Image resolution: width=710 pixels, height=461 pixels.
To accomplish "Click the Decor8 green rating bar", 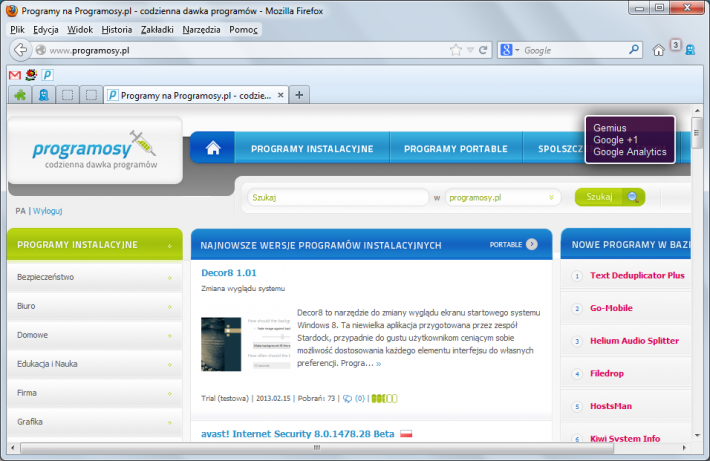I will (x=384, y=399).
